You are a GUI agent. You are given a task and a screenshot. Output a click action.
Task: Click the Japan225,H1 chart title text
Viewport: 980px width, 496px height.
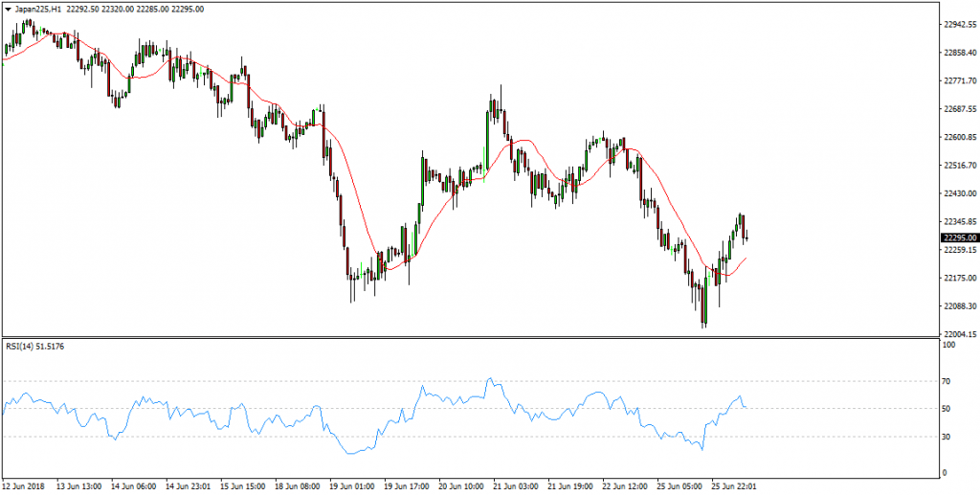[x=33, y=10]
